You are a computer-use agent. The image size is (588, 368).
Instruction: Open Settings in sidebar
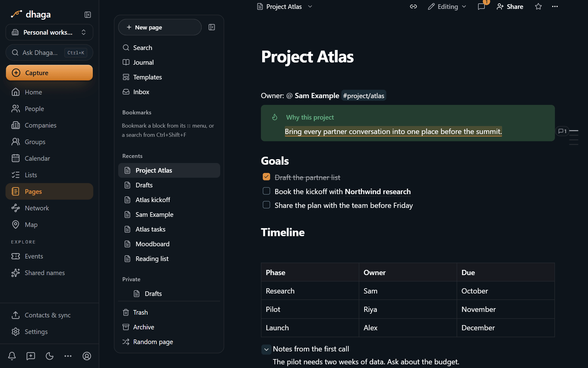click(x=49, y=332)
